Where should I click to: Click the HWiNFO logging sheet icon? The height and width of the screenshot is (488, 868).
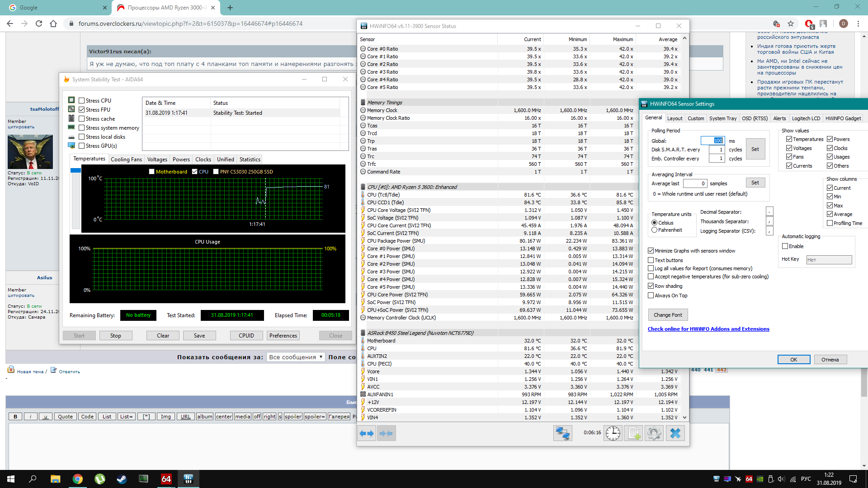coord(633,433)
